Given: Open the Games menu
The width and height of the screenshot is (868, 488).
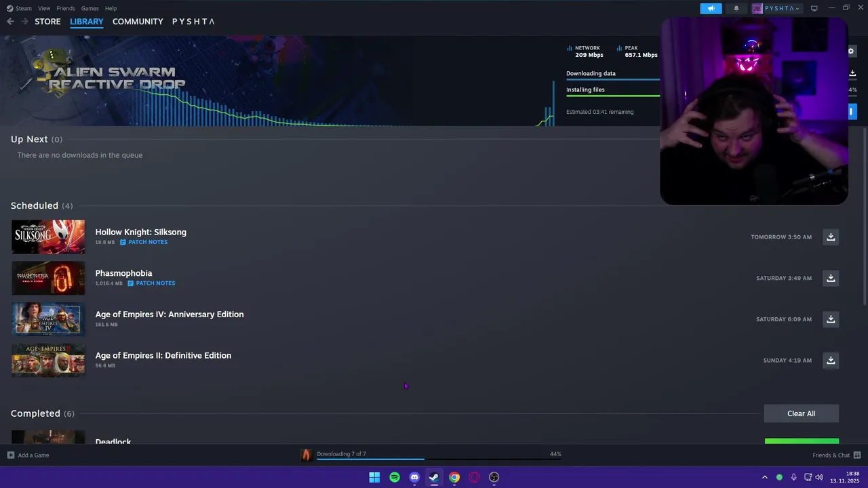Looking at the screenshot, I should click(x=90, y=8).
